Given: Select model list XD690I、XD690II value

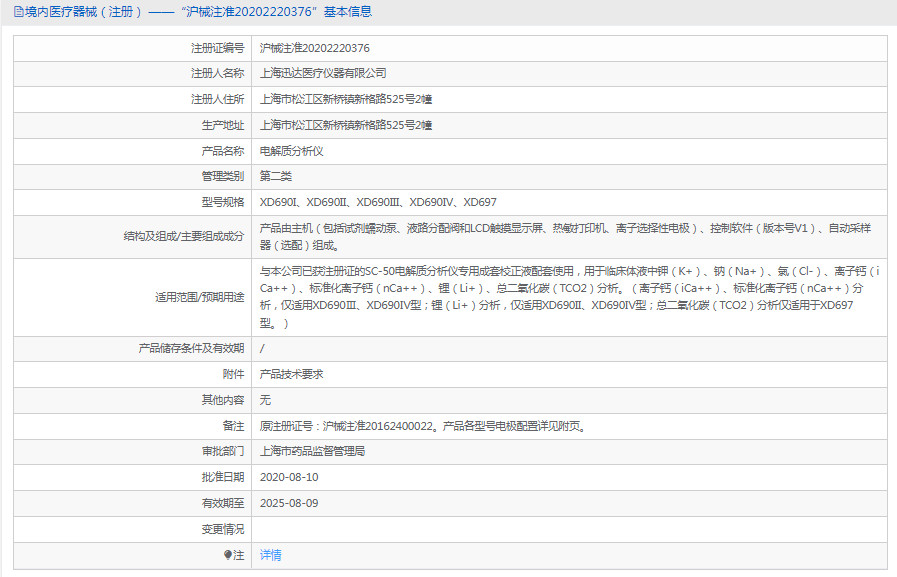Looking at the screenshot, I should click(378, 202).
